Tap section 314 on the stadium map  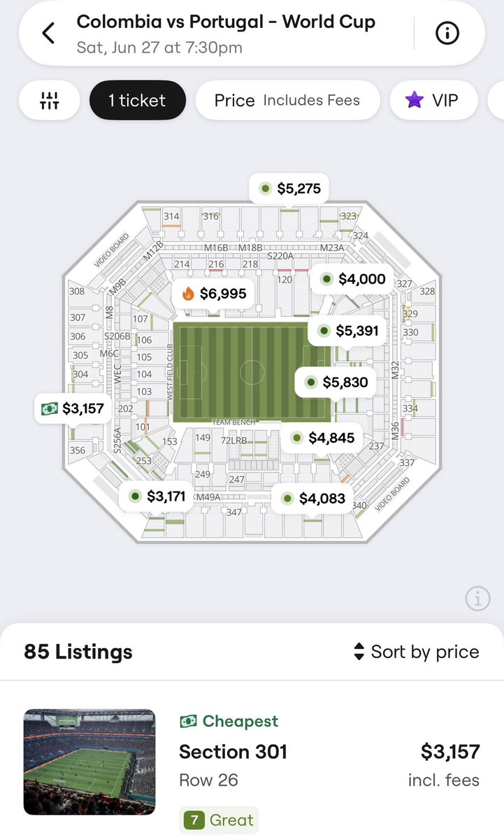pos(171,217)
